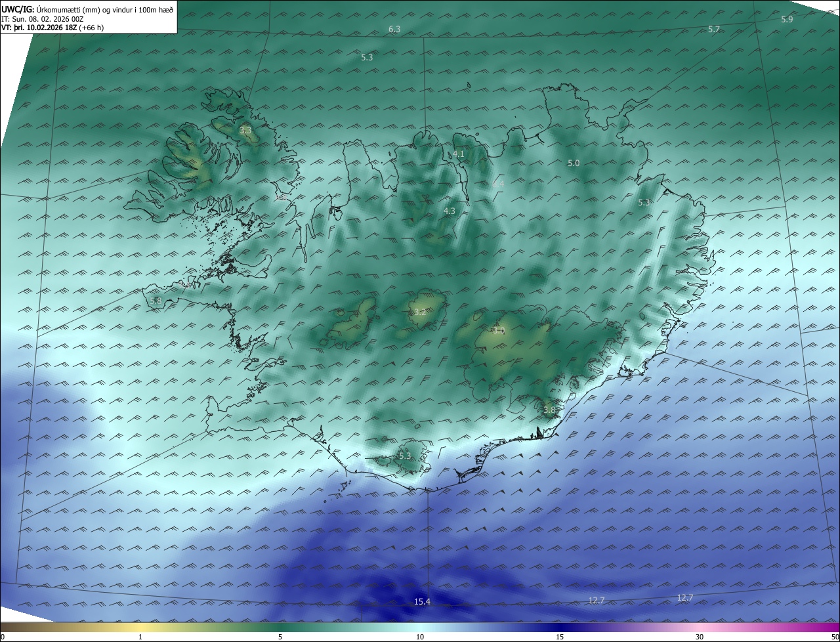The height and width of the screenshot is (642, 840).
Task: Click the 5.8 value label off the west coast
Action: pos(156,301)
